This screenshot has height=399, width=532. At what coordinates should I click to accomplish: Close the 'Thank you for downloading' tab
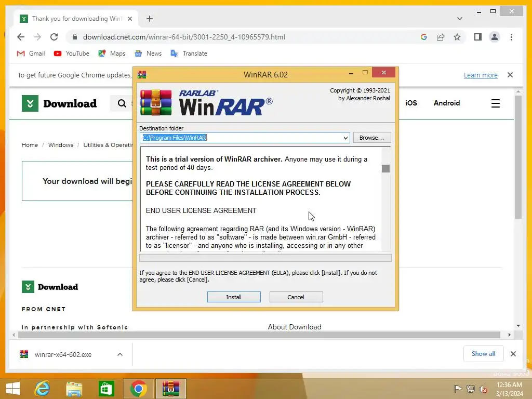click(129, 19)
